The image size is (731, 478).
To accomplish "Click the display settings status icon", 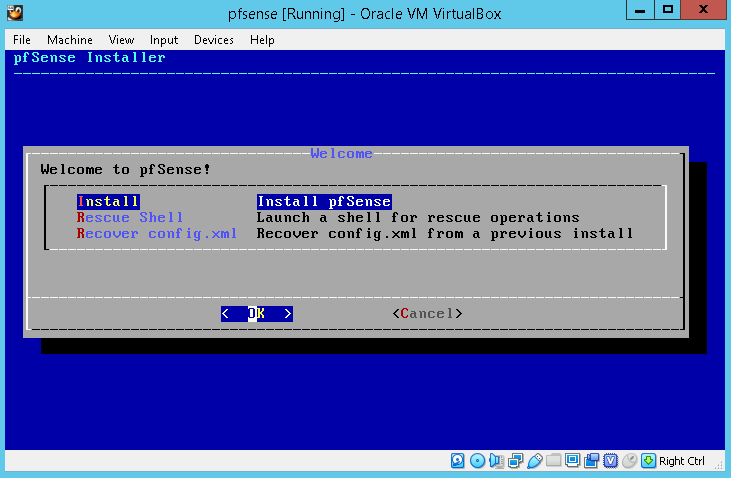I will tap(572, 461).
